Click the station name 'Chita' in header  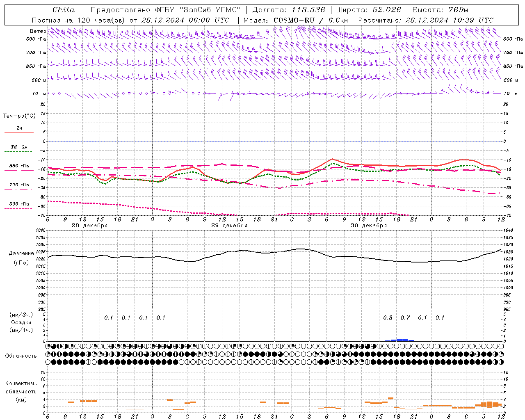point(64,10)
